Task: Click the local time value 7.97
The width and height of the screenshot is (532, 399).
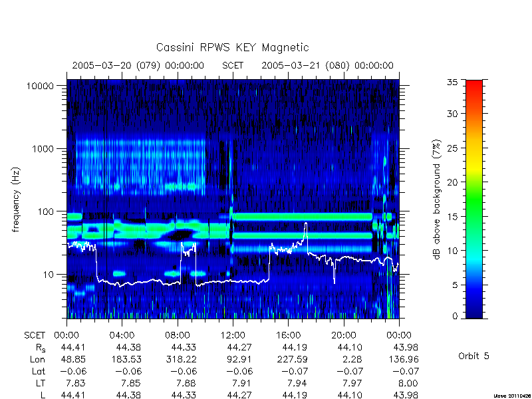Action: pyautogui.click(x=352, y=384)
